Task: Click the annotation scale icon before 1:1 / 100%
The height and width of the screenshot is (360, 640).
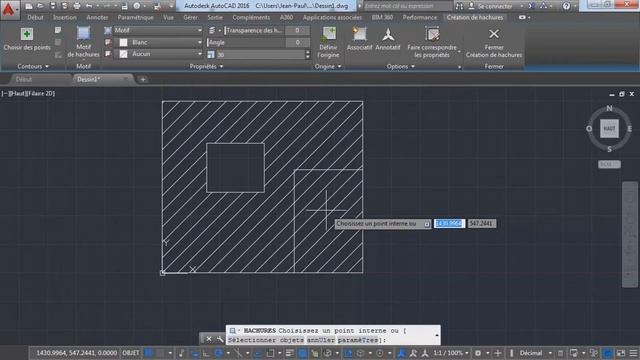Action: (425, 353)
